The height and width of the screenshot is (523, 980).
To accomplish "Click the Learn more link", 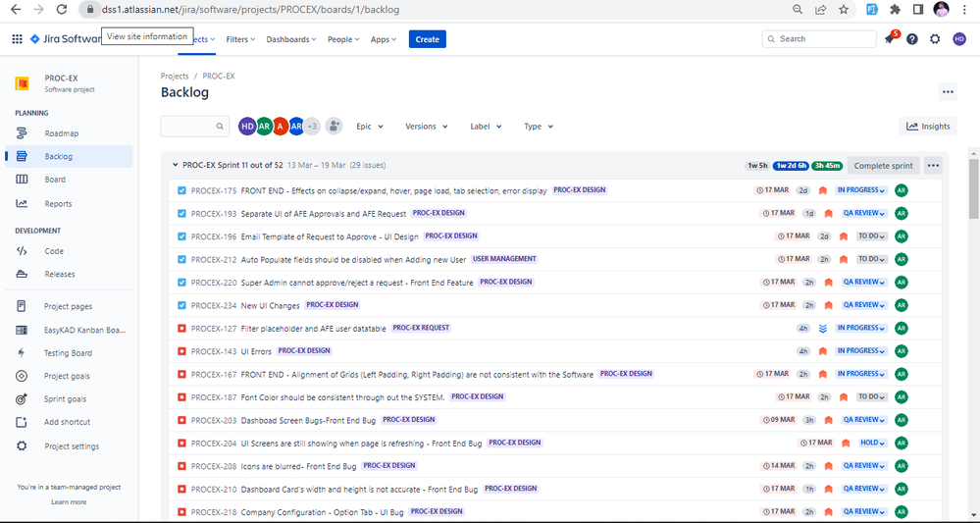I will pos(69,502).
